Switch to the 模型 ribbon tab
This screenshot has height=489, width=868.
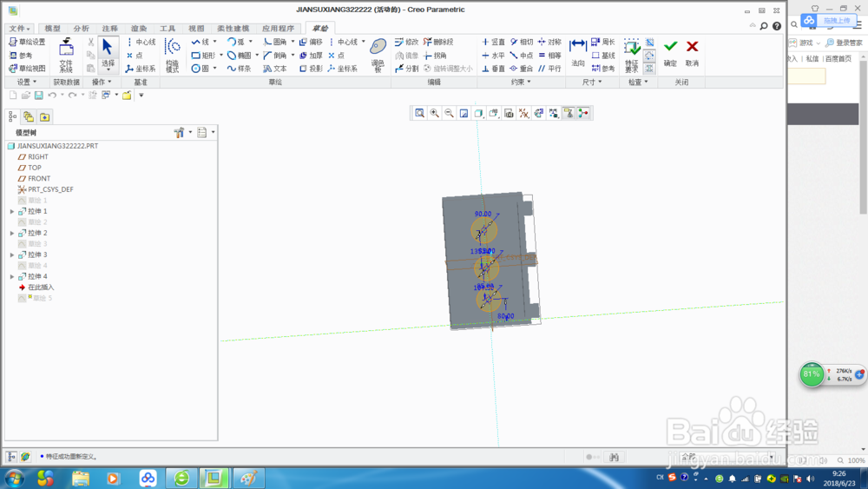pos(52,29)
